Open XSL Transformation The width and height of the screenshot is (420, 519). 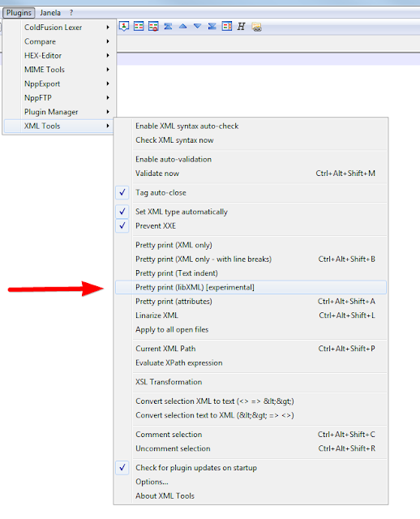pos(251,382)
